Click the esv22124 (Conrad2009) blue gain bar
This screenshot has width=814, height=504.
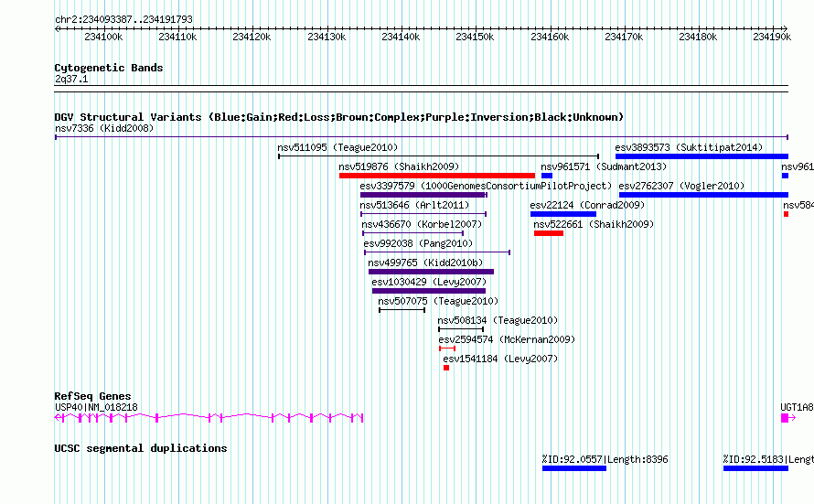coord(563,214)
